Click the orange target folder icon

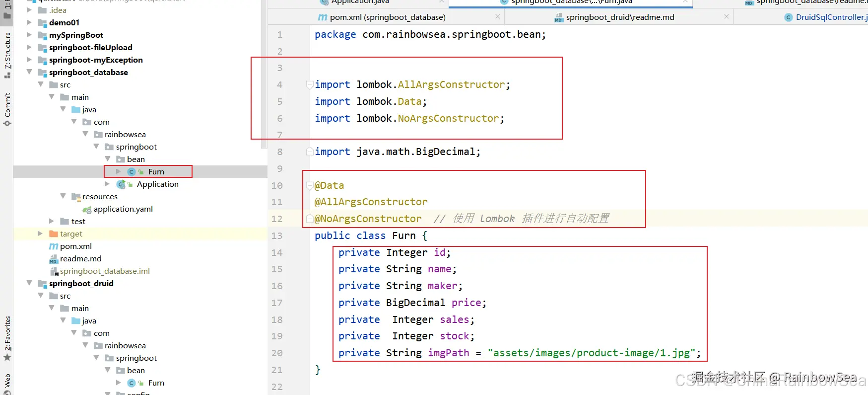click(54, 234)
